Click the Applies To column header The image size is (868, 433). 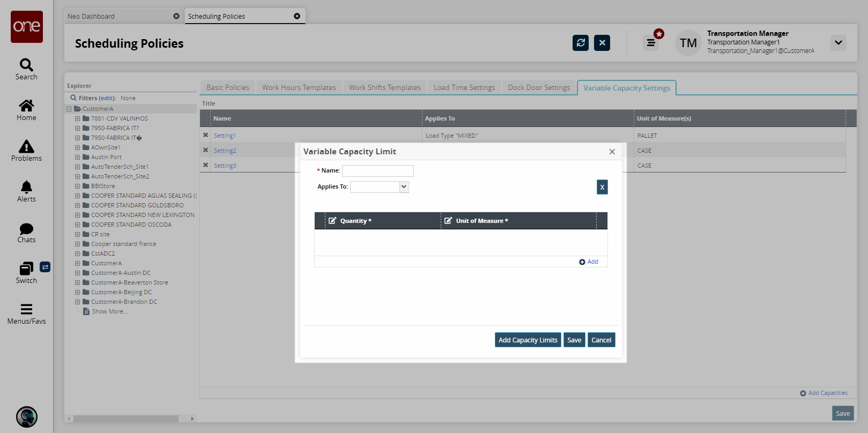[x=528, y=118]
